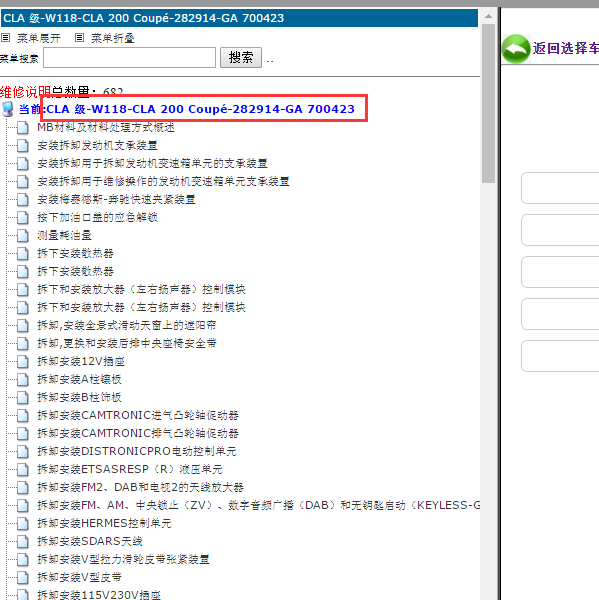The width and height of the screenshot is (599, 600).
Task: Click the document icon for 测量耗油量
Action: [x=23, y=235]
